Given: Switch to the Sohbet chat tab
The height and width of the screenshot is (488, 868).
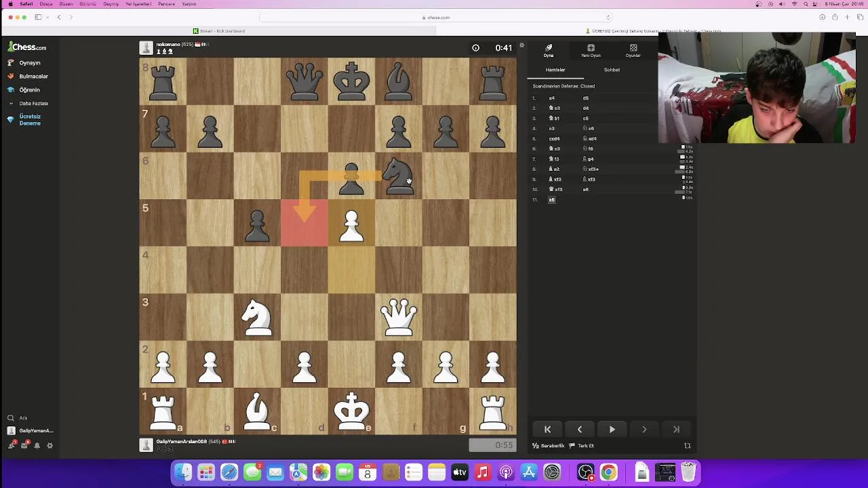Looking at the screenshot, I should point(612,70).
